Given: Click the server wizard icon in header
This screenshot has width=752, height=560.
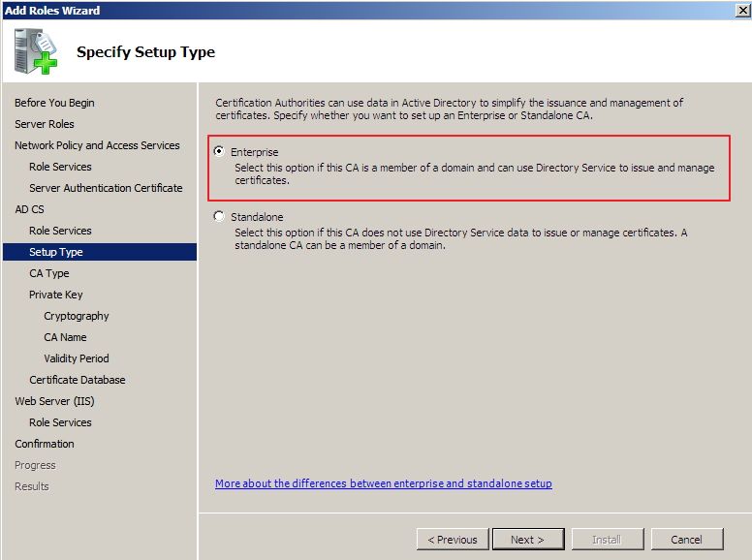Looking at the screenshot, I should pos(36,52).
